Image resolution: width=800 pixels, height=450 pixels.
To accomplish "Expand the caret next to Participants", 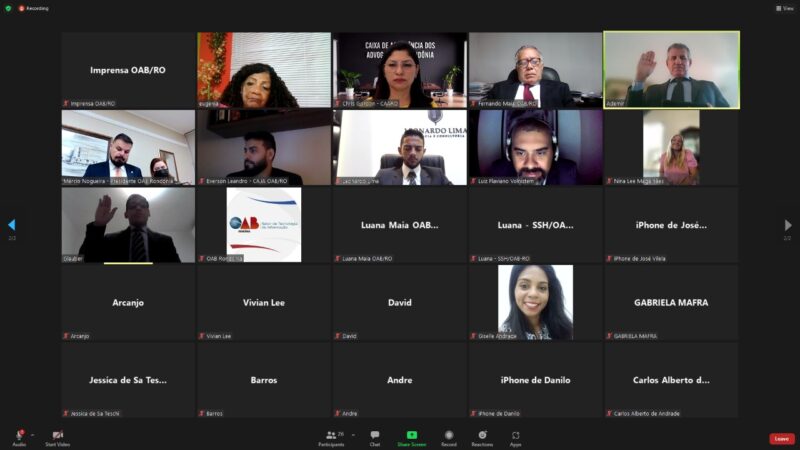I will pos(353,435).
